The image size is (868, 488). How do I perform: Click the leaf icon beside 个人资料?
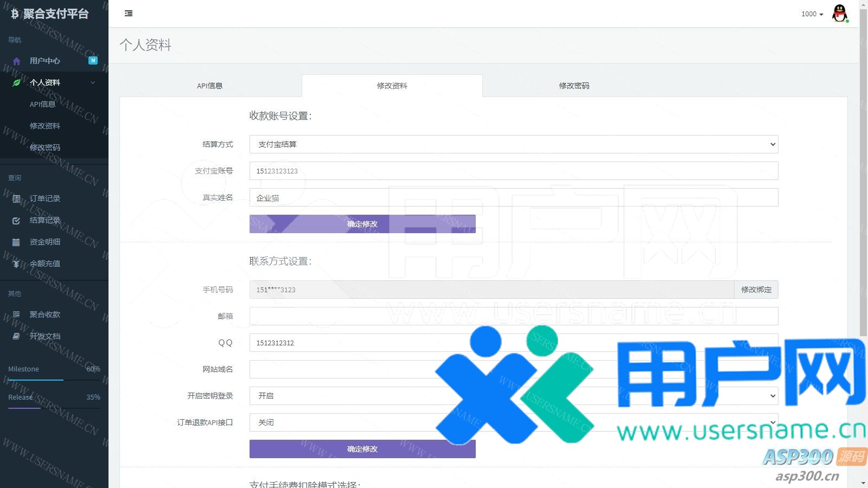coord(16,83)
